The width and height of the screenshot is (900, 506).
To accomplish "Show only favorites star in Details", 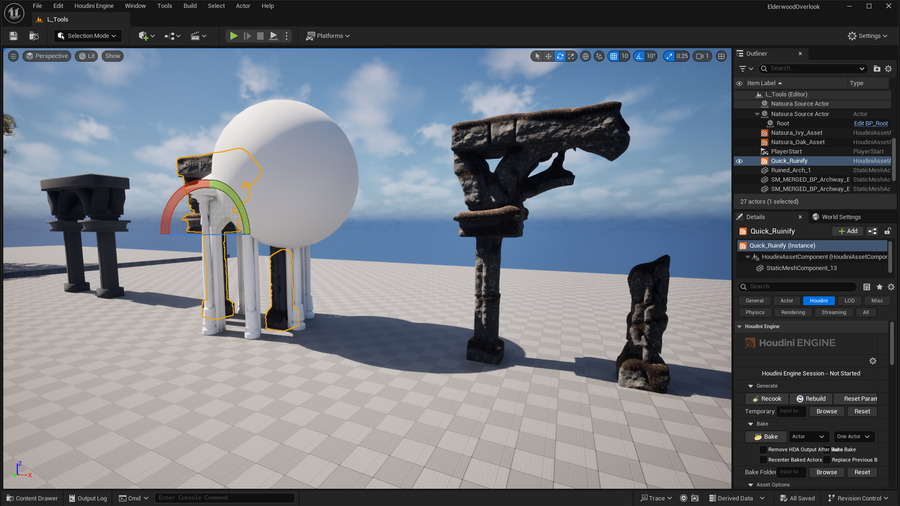I will 879,286.
